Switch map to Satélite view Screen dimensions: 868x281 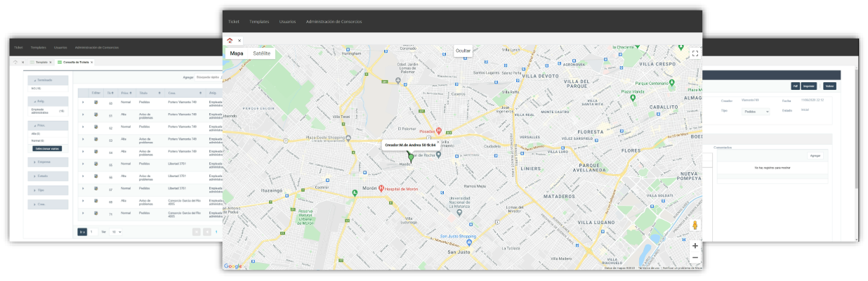262,53
